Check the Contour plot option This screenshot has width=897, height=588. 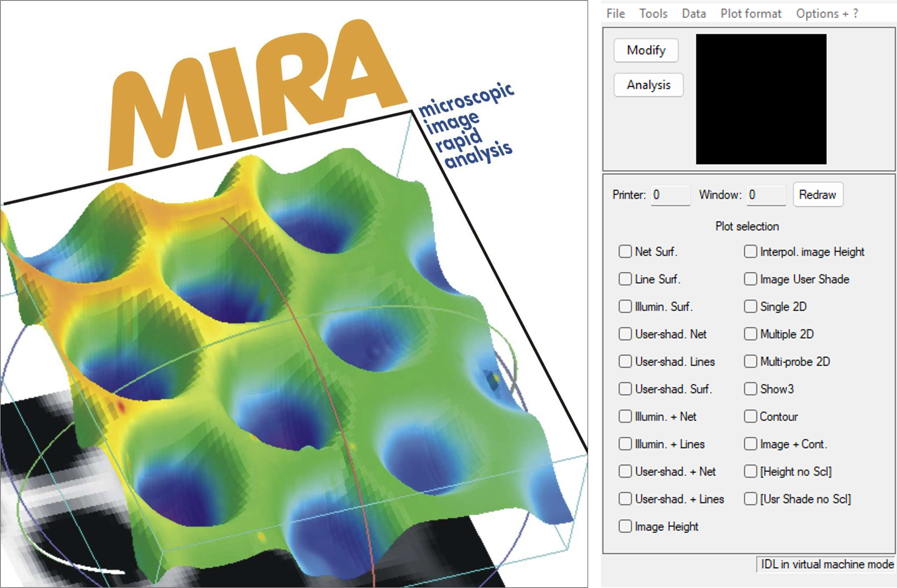tap(750, 417)
